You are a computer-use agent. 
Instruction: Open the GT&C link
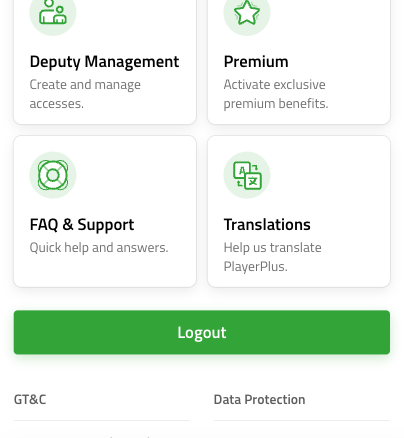(x=30, y=399)
